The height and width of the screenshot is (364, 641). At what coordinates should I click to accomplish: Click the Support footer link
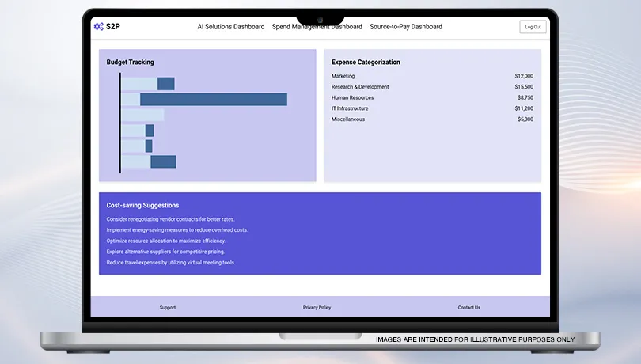pyautogui.click(x=168, y=307)
